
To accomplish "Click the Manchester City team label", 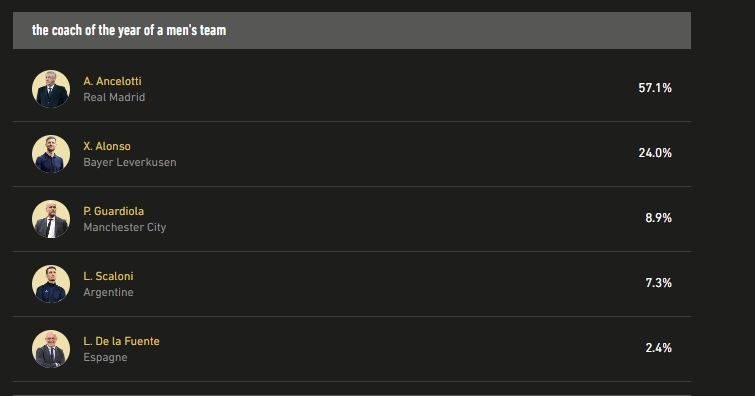I will pyautogui.click(x=125, y=227).
